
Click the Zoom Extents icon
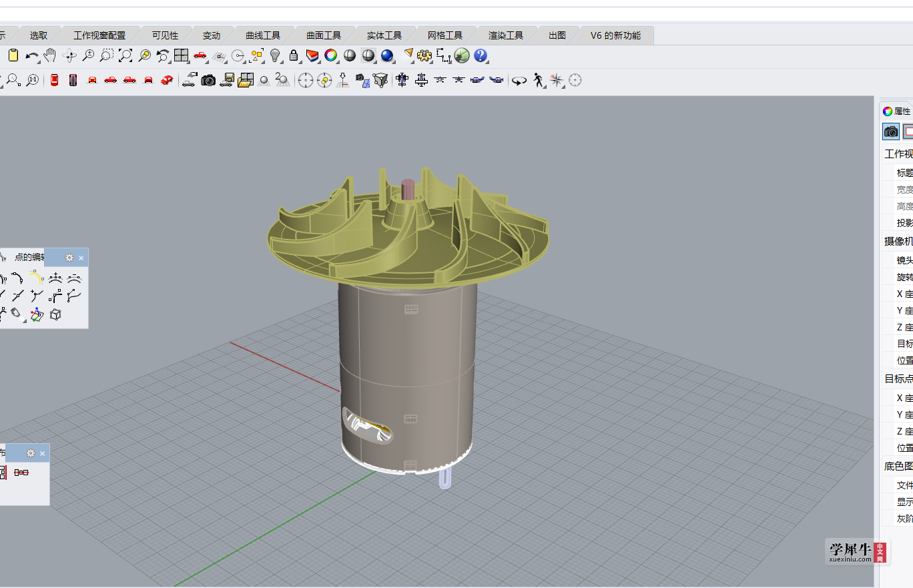tap(125, 55)
